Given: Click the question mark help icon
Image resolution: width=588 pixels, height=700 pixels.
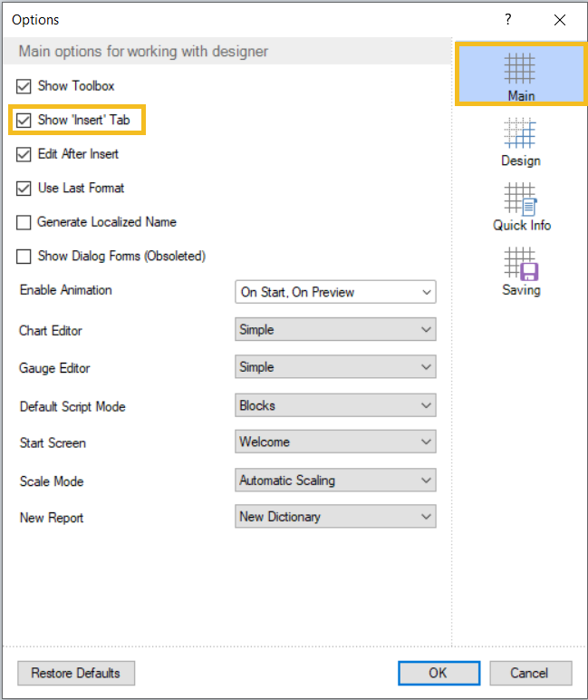Looking at the screenshot, I should coord(508,19).
